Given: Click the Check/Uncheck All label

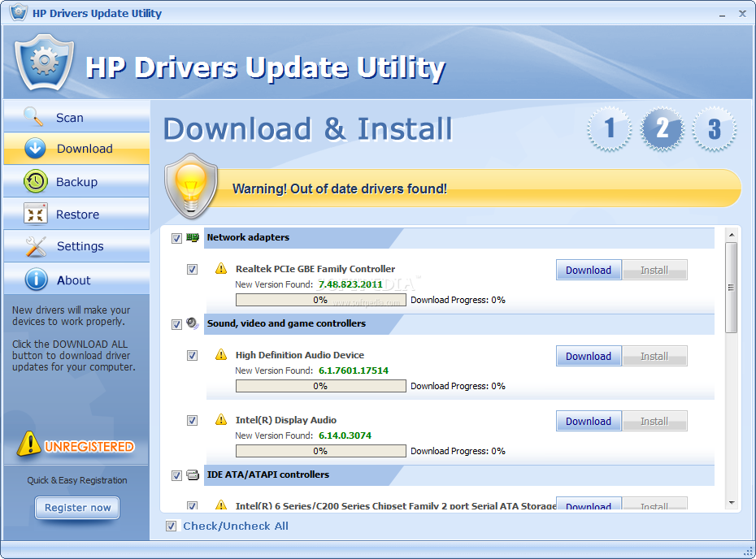Looking at the screenshot, I should (x=235, y=526).
